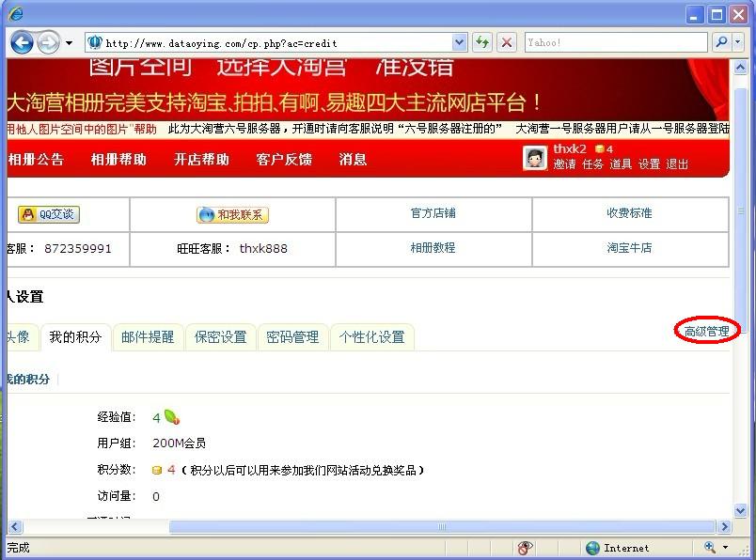Click the browser Forward arrow button
This screenshot has height=560, width=756.
coord(48,43)
